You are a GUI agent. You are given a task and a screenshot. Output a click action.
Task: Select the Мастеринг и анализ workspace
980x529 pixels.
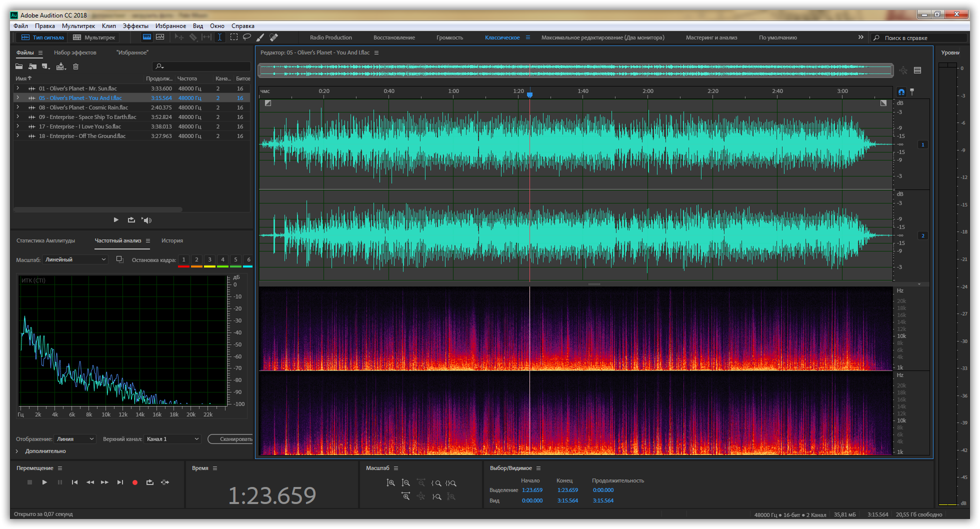pos(711,37)
